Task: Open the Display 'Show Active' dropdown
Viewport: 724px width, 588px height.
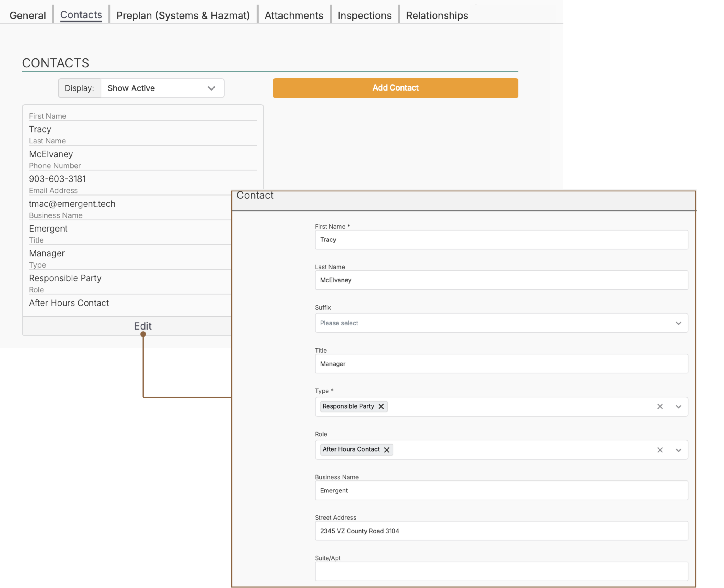Action: (x=162, y=88)
